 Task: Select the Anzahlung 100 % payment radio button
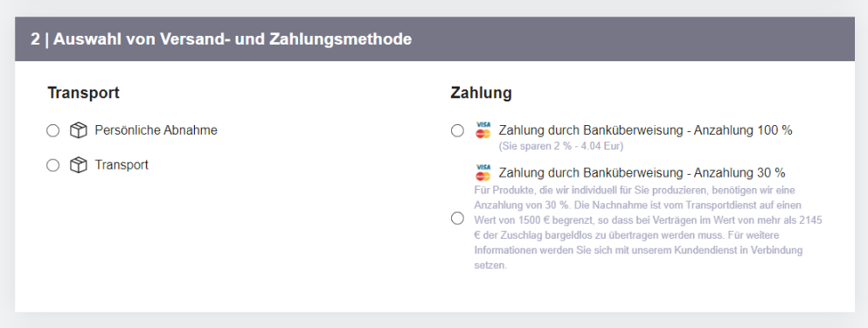pyautogui.click(x=457, y=130)
